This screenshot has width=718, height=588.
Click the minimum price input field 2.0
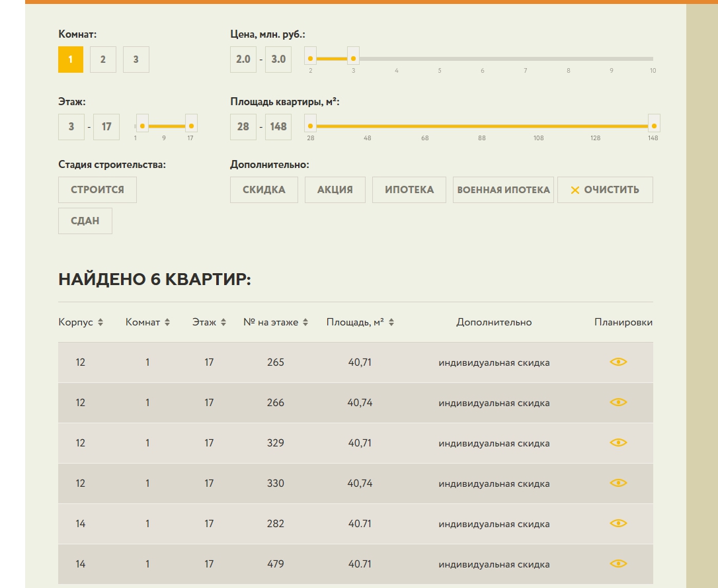(243, 60)
